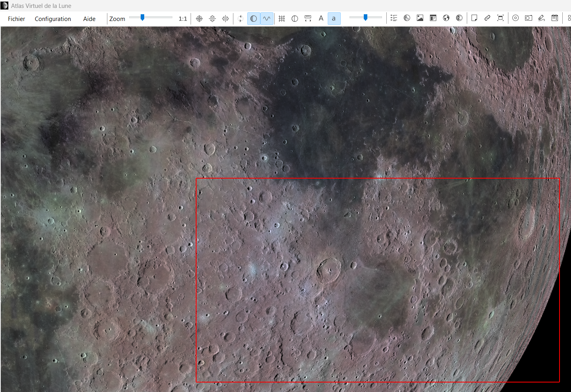The height and width of the screenshot is (392, 571).
Task: Open the Configuration menu
Action: point(53,19)
